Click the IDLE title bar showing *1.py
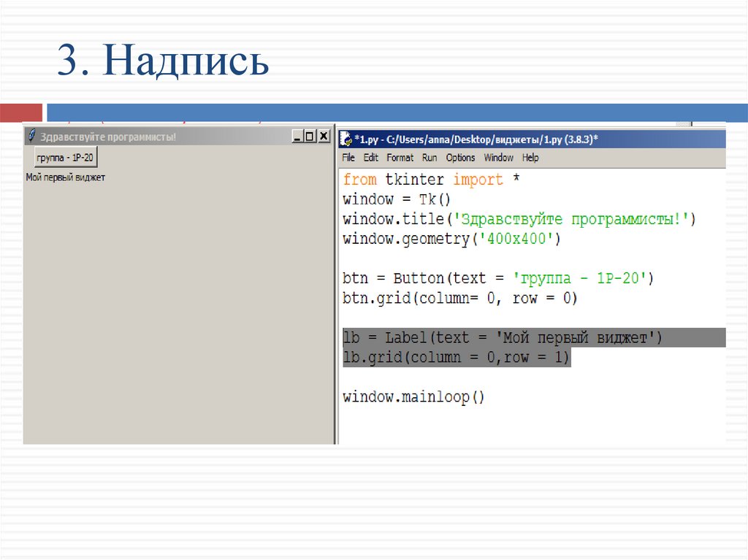This screenshot has width=748, height=560. coord(533,139)
